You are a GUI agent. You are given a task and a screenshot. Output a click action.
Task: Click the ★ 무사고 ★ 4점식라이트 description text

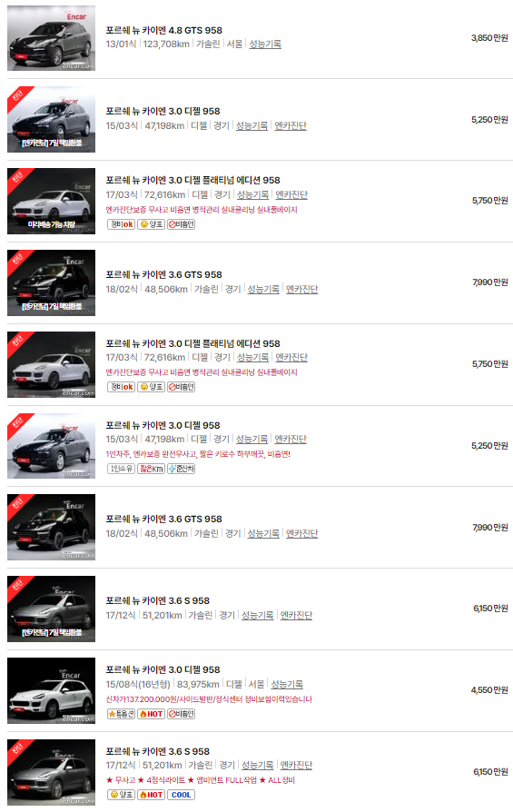click(x=201, y=780)
